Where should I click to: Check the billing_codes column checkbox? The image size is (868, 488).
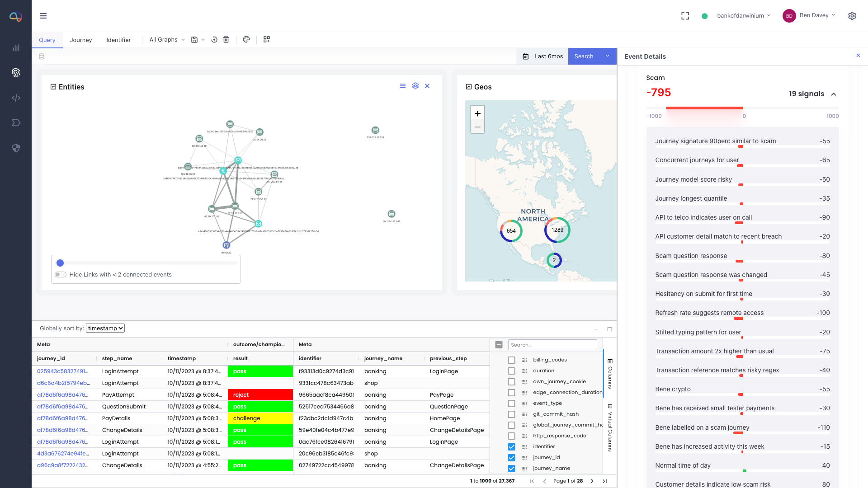511,360
